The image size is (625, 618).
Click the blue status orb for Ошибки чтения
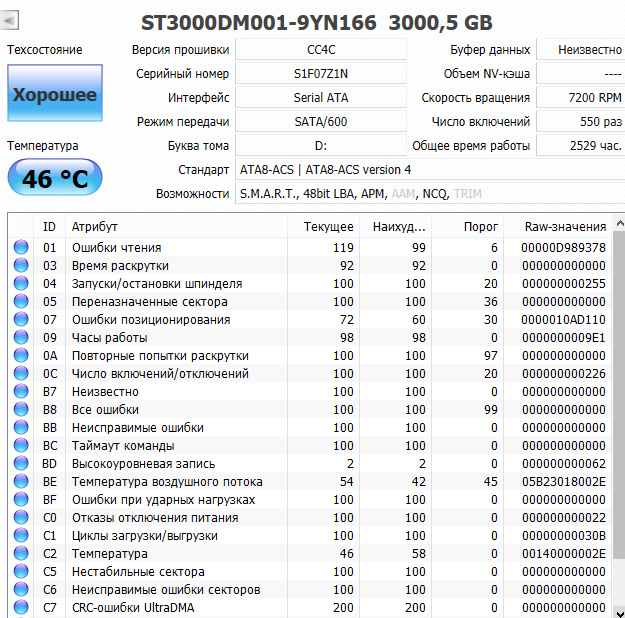pyautogui.click(x=21, y=247)
